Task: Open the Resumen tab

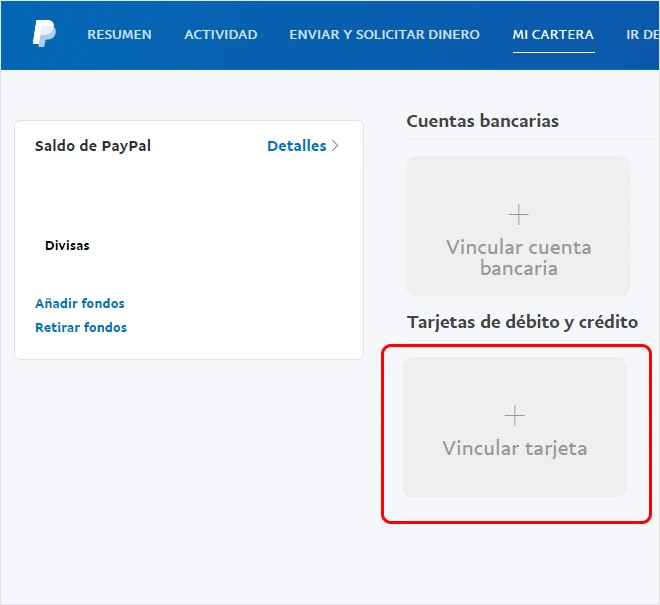Action: point(120,35)
